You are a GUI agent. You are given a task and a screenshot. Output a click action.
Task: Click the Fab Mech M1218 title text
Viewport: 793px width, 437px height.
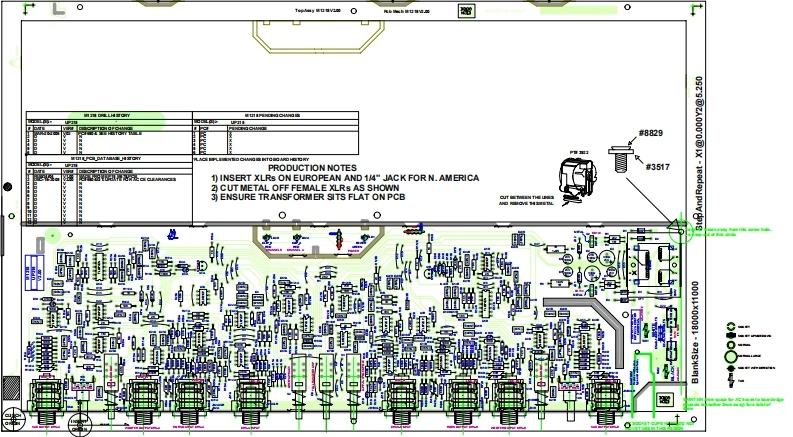click(x=404, y=11)
